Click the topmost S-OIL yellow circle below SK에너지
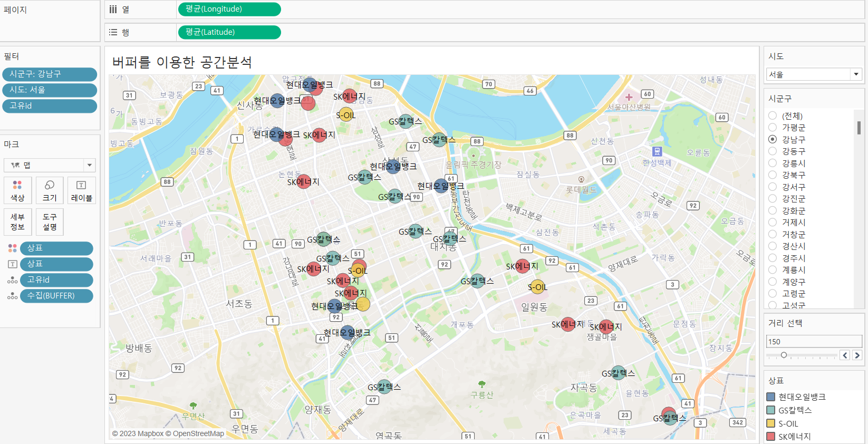The height and width of the screenshot is (444, 868). point(346,114)
